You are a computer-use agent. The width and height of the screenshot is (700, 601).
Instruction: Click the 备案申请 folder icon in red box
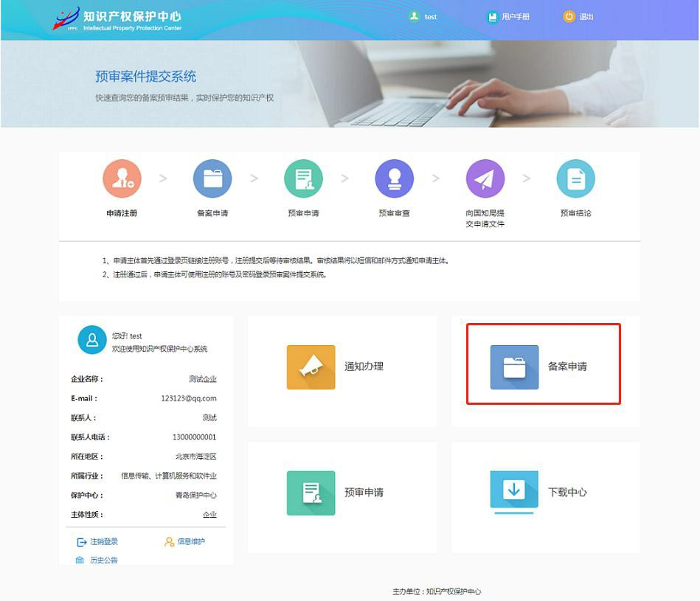click(x=513, y=366)
